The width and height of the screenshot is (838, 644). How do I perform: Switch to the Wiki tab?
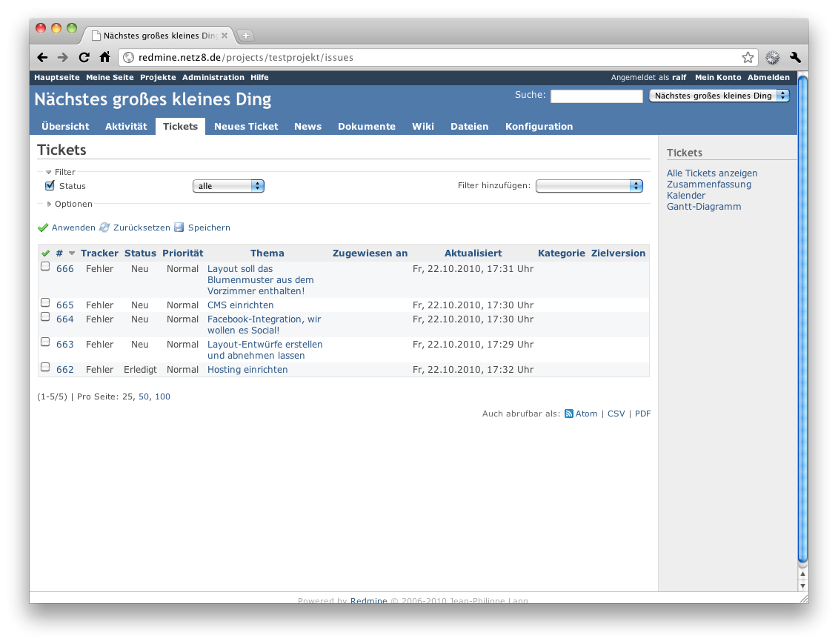[422, 126]
